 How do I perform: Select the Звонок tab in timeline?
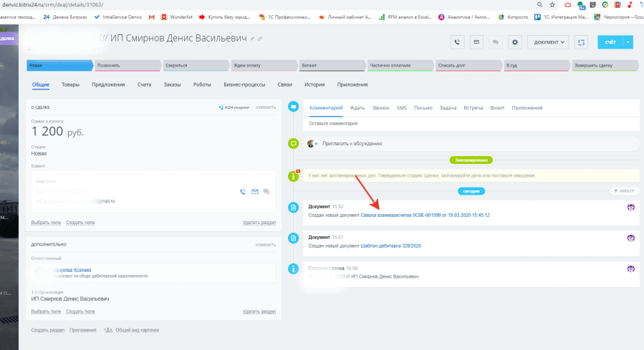[x=380, y=107]
